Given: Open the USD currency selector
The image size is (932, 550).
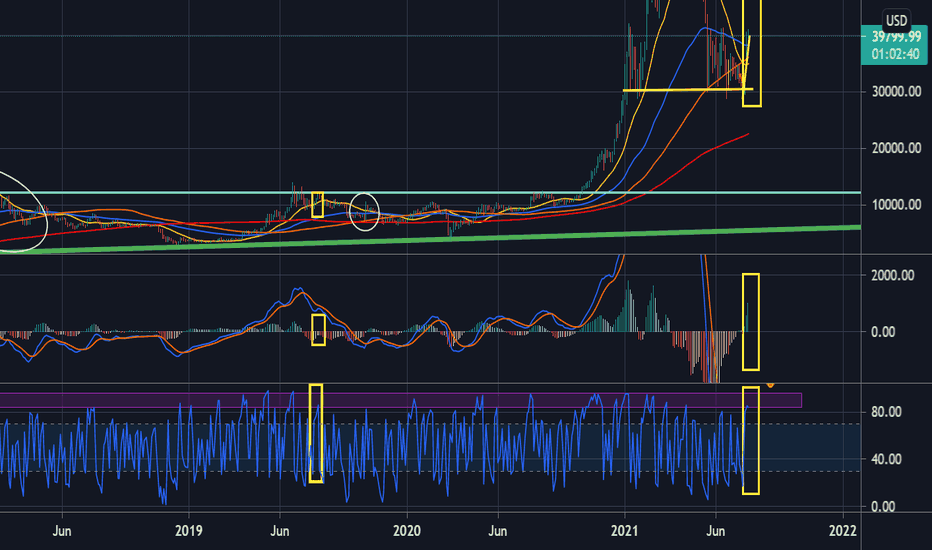Looking at the screenshot, I should click(896, 21).
